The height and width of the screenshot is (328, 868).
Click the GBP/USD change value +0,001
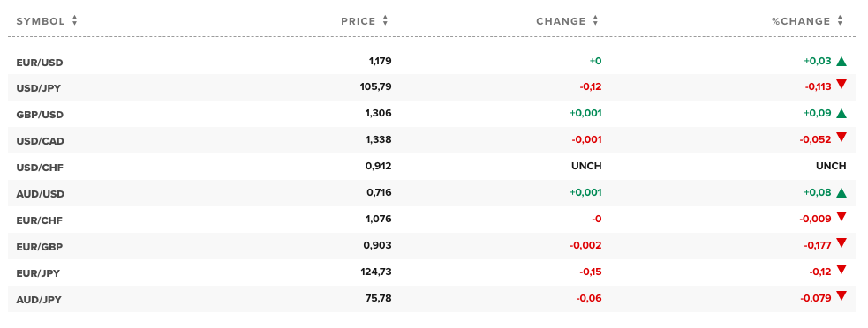[585, 114]
